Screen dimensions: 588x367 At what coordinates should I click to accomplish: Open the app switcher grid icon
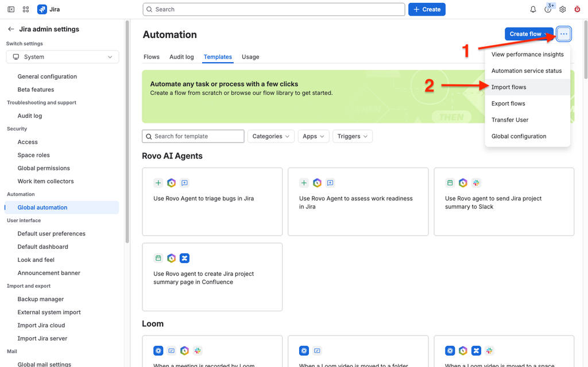pos(25,9)
